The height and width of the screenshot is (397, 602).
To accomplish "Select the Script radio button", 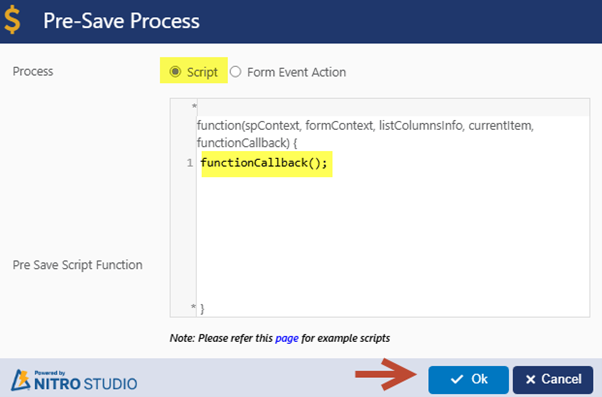I will pyautogui.click(x=175, y=72).
